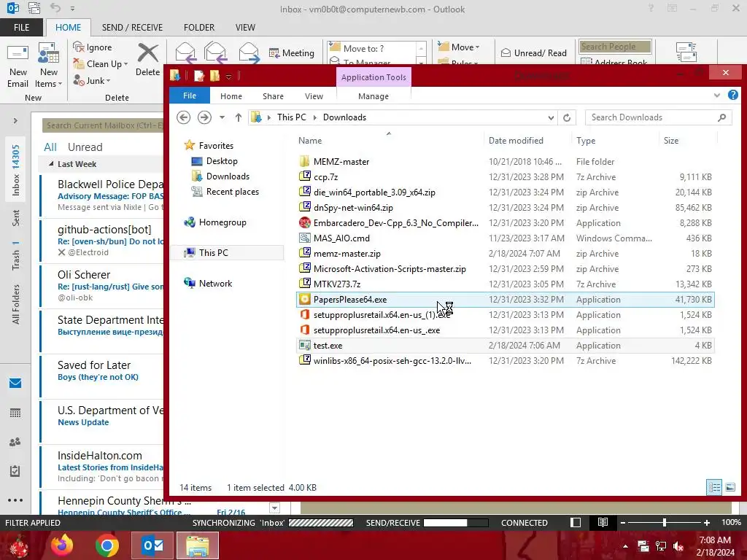Click Ignore conversation in Outlook ribbon
The image size is (747, 560).
93,47
